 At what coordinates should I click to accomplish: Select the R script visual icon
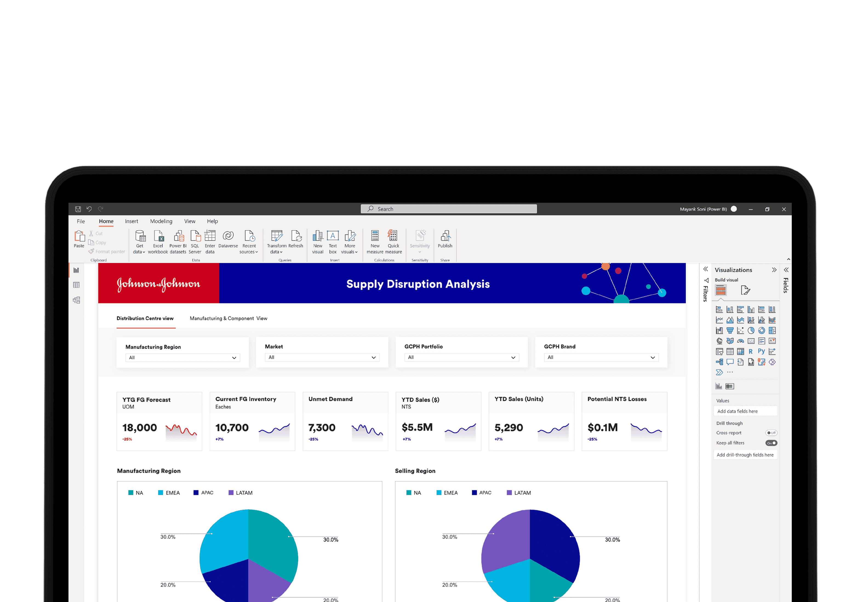tap(751, 352)
